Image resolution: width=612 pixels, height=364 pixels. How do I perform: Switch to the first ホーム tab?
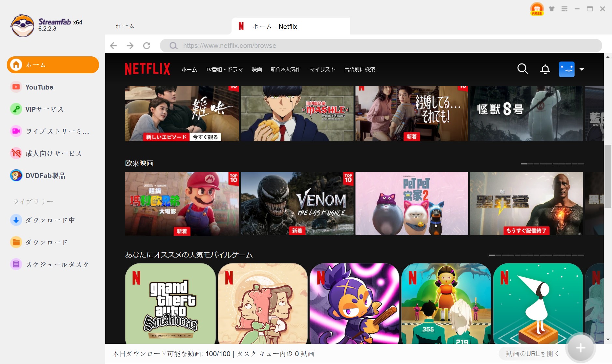point(125,26)
